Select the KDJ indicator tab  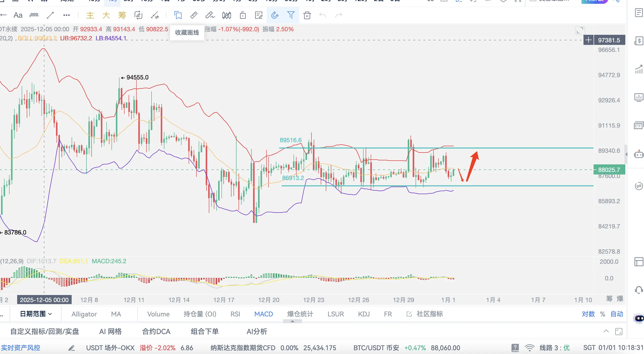(364, 314)
